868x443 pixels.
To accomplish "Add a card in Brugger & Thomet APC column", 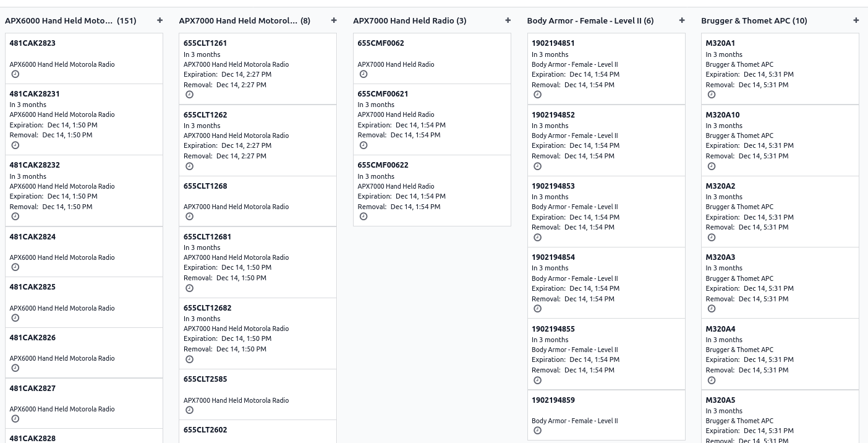I will (x=856, y=20).
